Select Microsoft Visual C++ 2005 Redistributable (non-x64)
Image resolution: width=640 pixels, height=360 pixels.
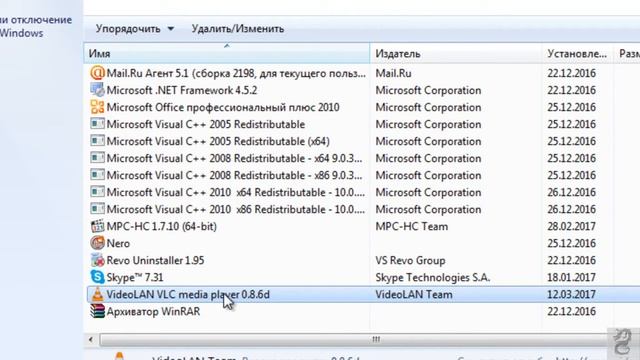pyautogui.click(x=206, y=124)
